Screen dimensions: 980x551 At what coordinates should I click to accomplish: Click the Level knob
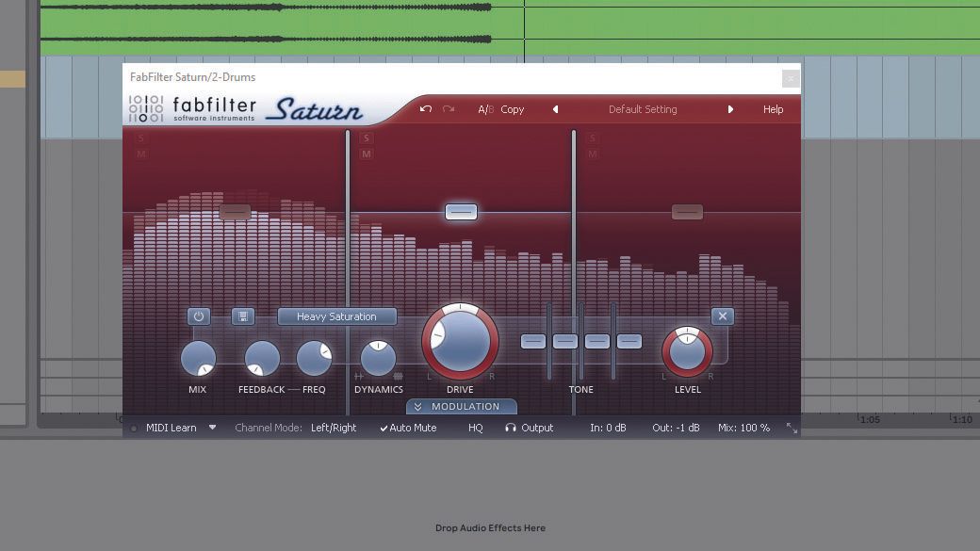687,354
